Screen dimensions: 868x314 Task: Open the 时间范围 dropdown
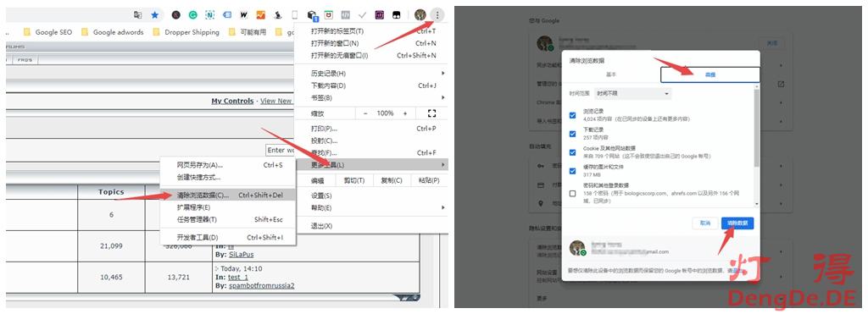[632, 94]
